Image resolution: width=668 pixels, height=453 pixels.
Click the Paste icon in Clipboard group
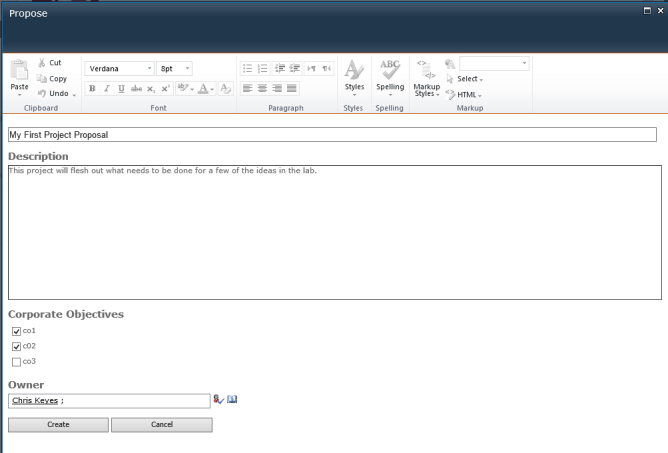[19, 72]
